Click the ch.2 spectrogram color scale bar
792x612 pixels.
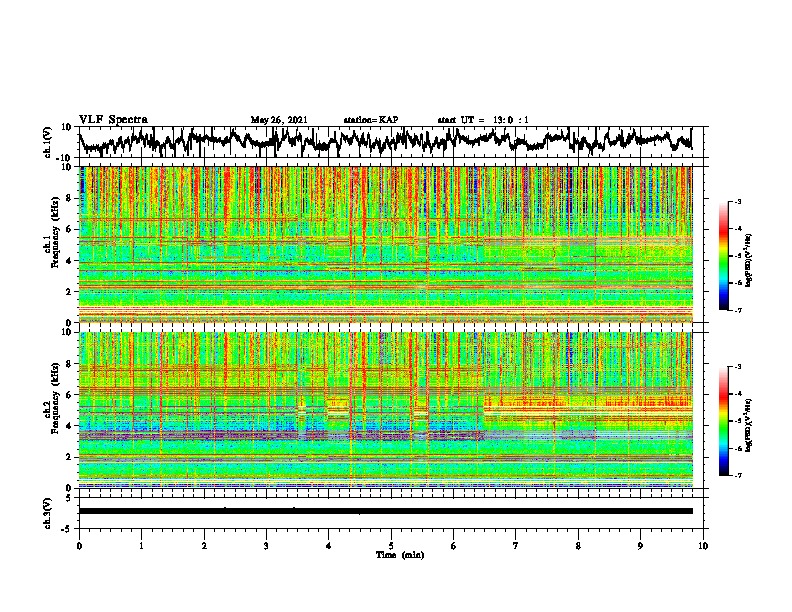point(723,421)
